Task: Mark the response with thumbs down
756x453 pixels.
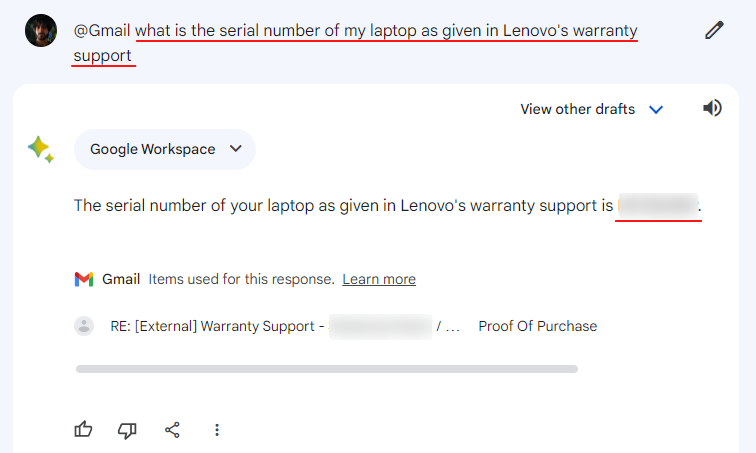Action: click(x=127, y=430)
